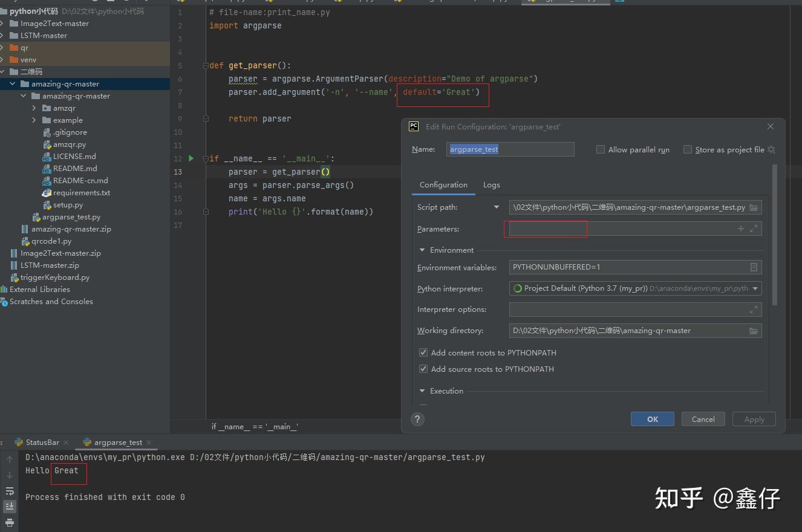Click the help question mark button

417,419
